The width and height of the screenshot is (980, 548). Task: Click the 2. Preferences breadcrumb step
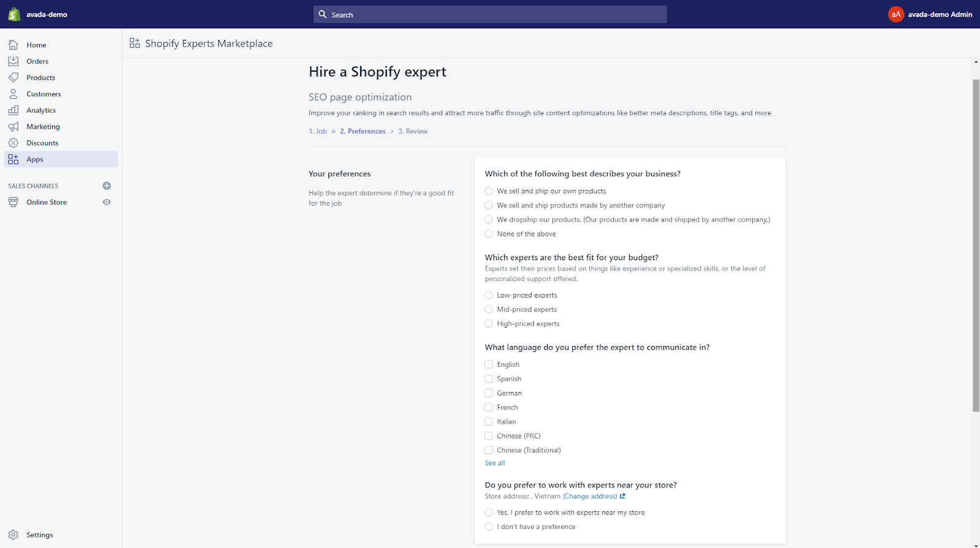(x=363, y=131)
